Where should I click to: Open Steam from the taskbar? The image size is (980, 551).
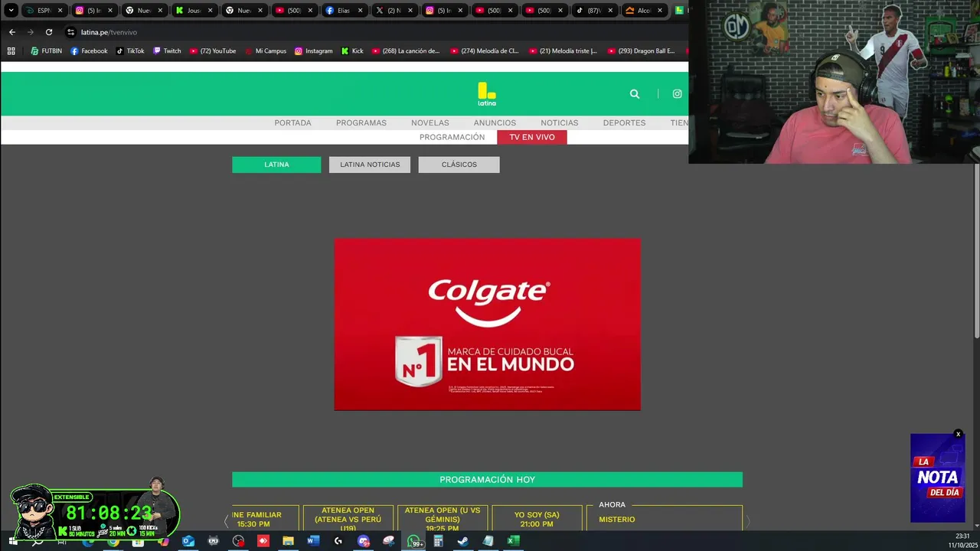tap(463, 541)
